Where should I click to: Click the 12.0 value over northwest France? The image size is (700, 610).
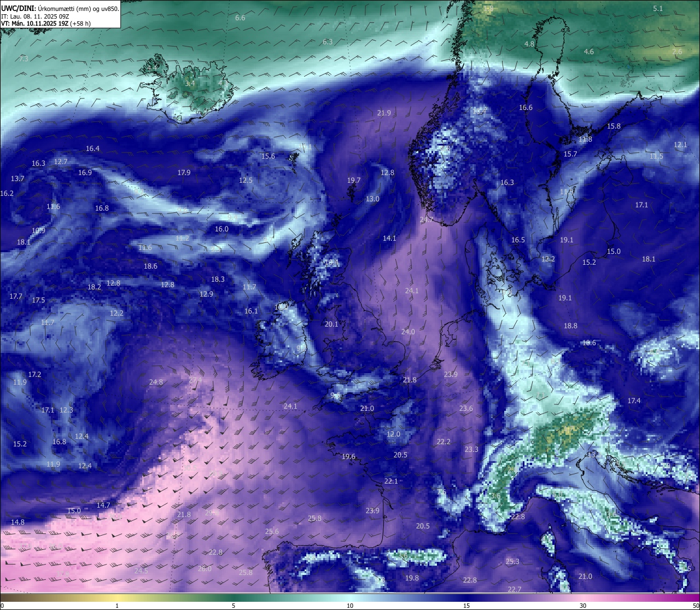393,434
